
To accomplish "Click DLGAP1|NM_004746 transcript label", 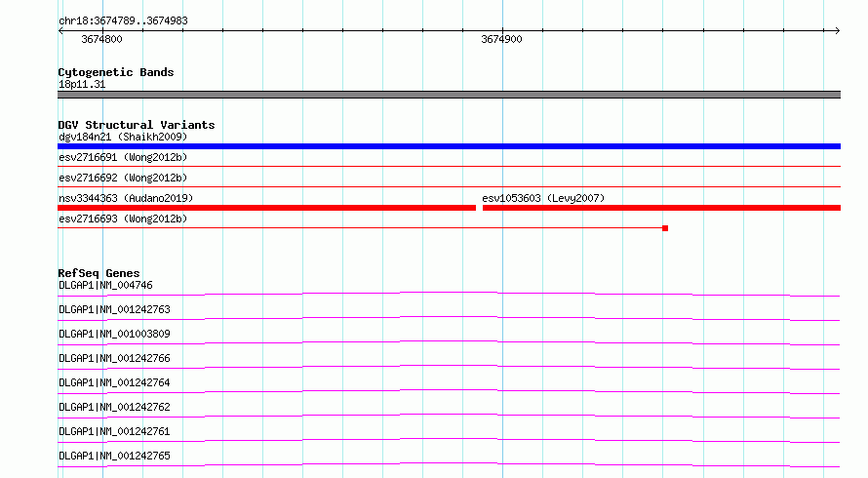I will click(105, 285).
